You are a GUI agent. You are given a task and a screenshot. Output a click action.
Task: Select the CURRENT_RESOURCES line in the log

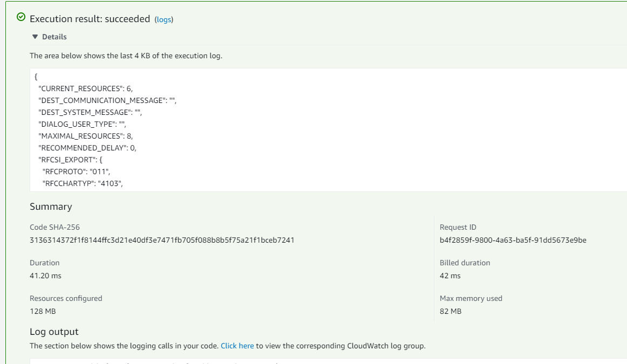point(85,88)
